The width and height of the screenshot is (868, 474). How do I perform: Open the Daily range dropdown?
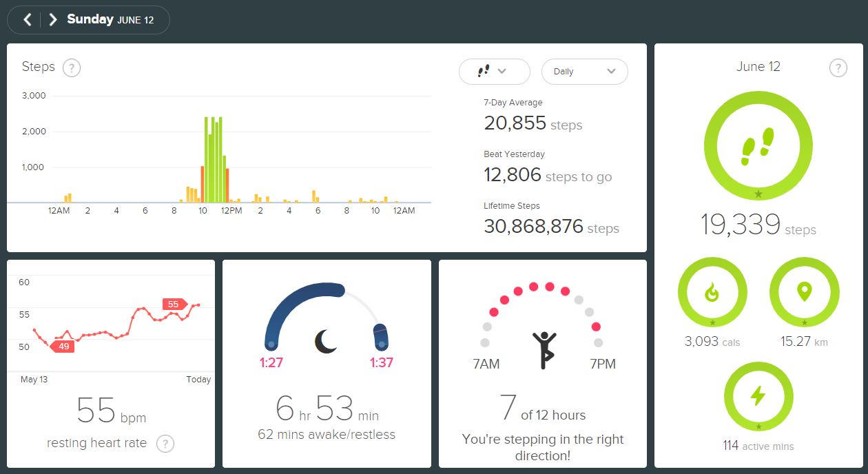click(585, 72)
